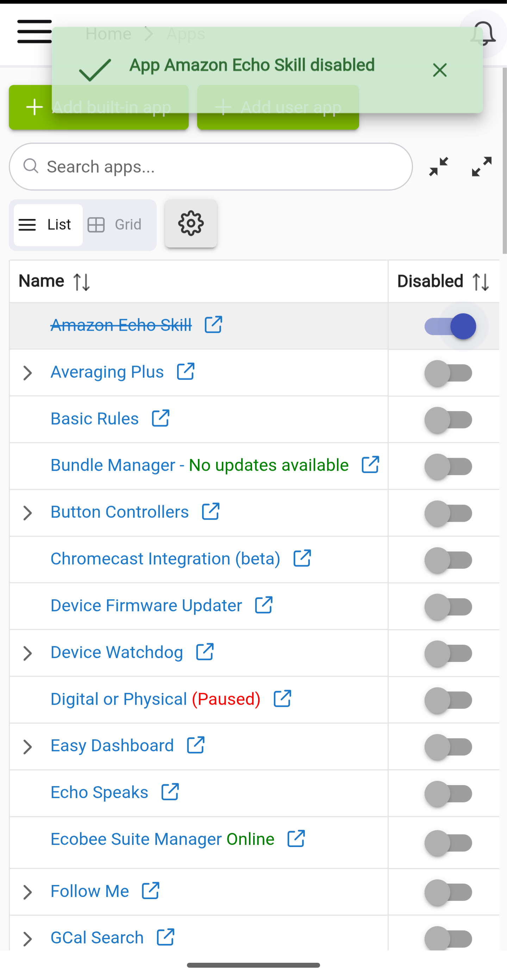Screen dimensions: 507x980
Task: Re-enable the Amazon Echo Skill toggle
Action: tap(450, 327)
